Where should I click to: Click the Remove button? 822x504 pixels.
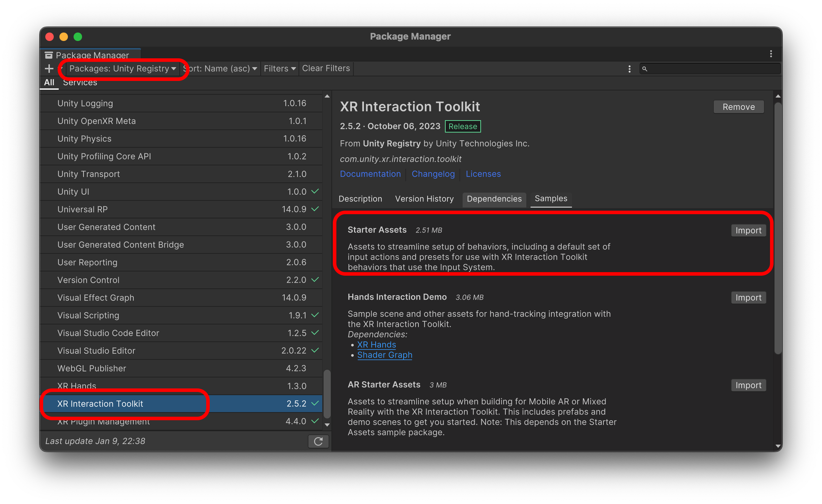739,107
